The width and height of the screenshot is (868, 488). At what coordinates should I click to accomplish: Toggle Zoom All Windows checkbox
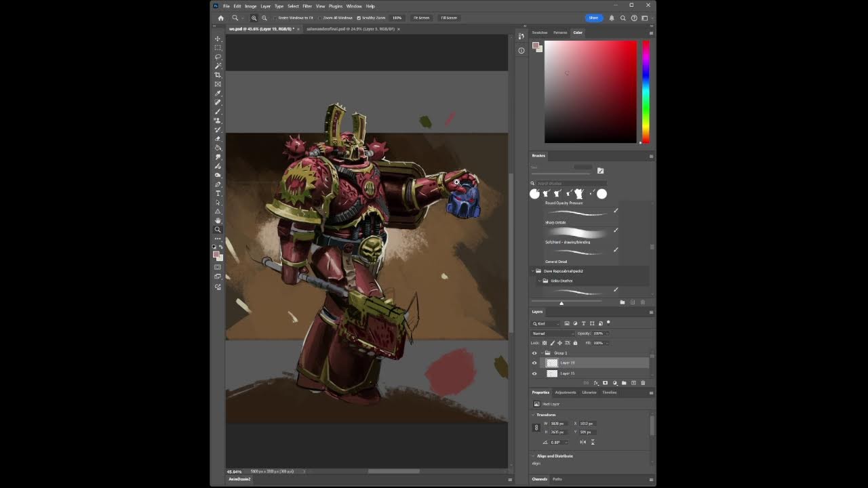(320, 18)
